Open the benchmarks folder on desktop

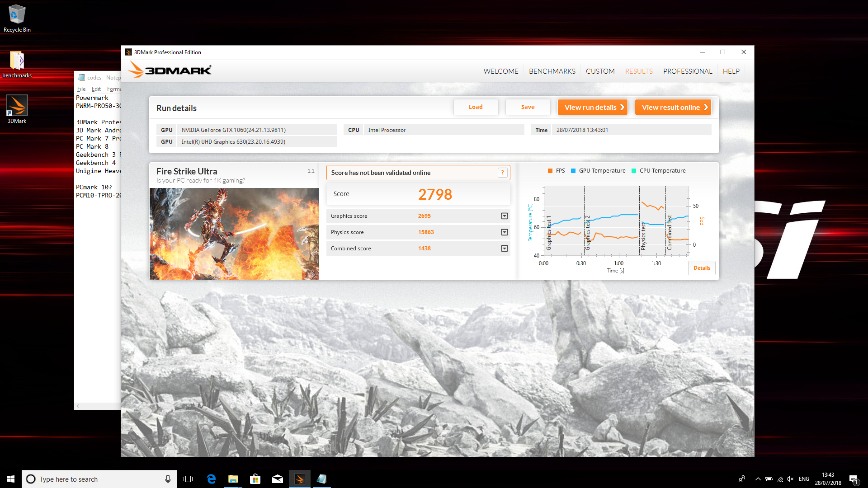click(17, 61)
